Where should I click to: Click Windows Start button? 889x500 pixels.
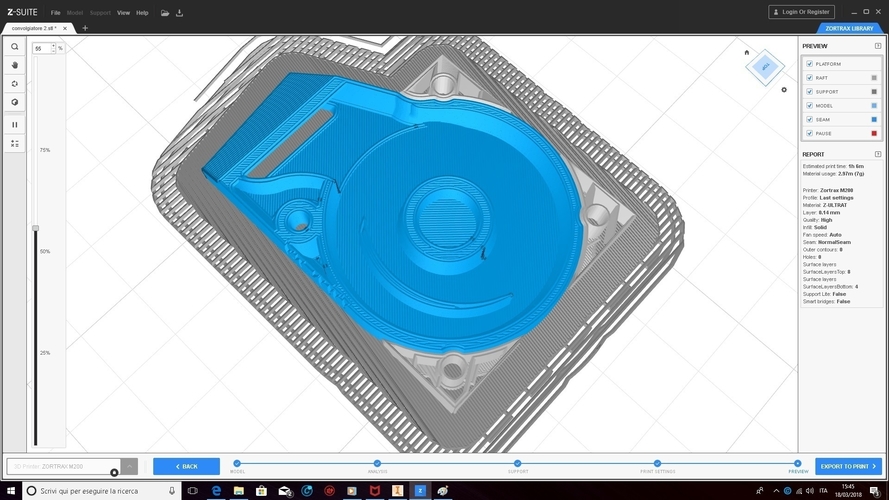click(11, 491)
